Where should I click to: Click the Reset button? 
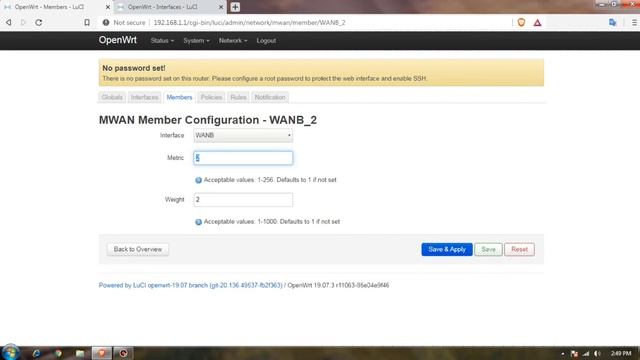pyautogui.click(x=519, y=249)
